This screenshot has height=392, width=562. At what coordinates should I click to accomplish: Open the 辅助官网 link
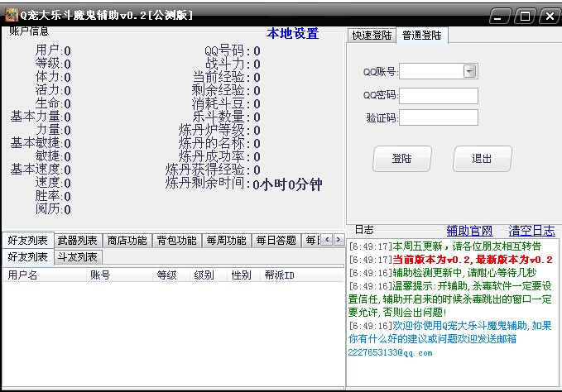pos(469,231)
